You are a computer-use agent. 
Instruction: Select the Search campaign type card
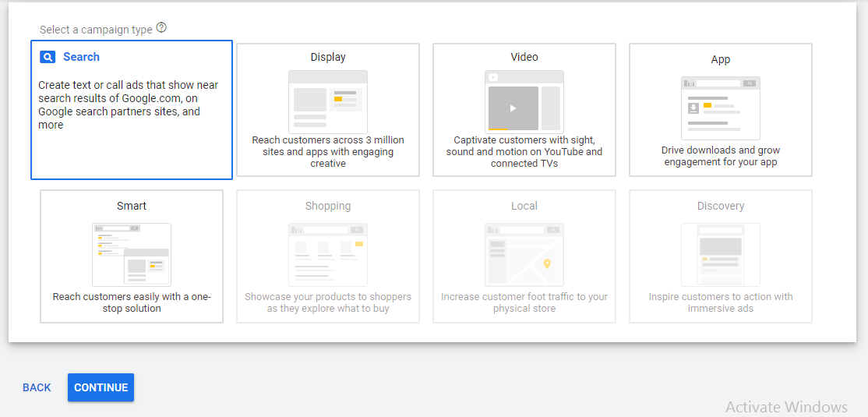pos(132,110)
